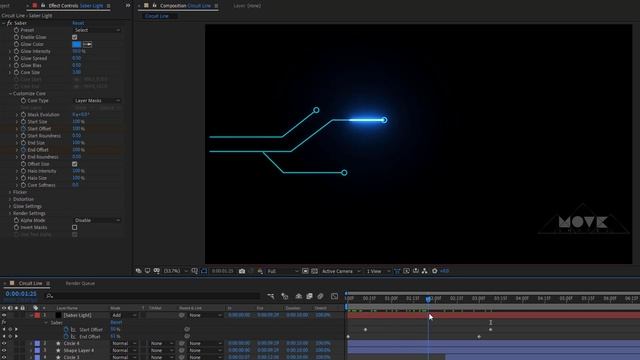
Task: Click the draft 3D icon in timeline
Action: (285, 296)
